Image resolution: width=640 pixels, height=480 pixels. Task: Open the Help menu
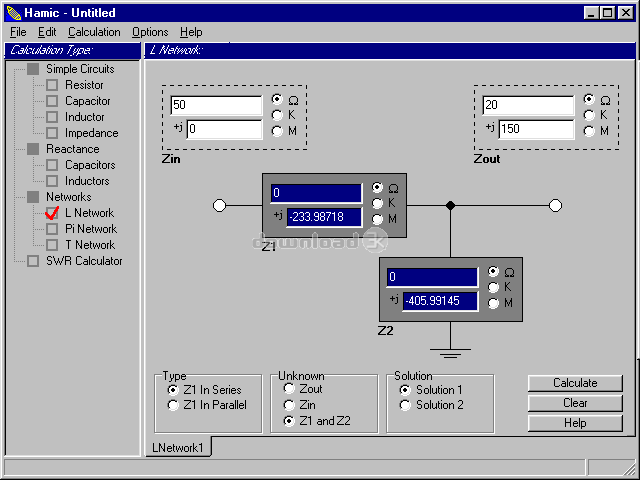191,32
